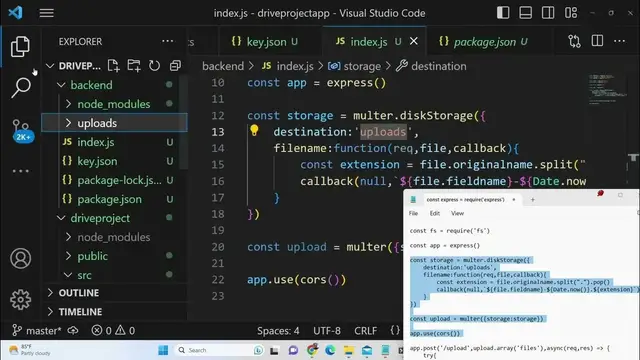Image resolution: width=640 pixels, height=360 pixels.
Task: Click backend in the breadcrumb
Action: 223,66
